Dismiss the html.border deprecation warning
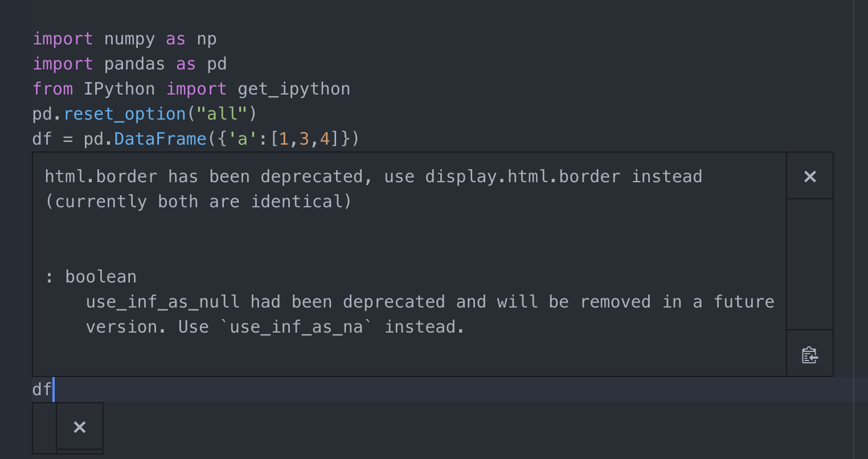Screen dimensions: 868x459 pos(809,176)
